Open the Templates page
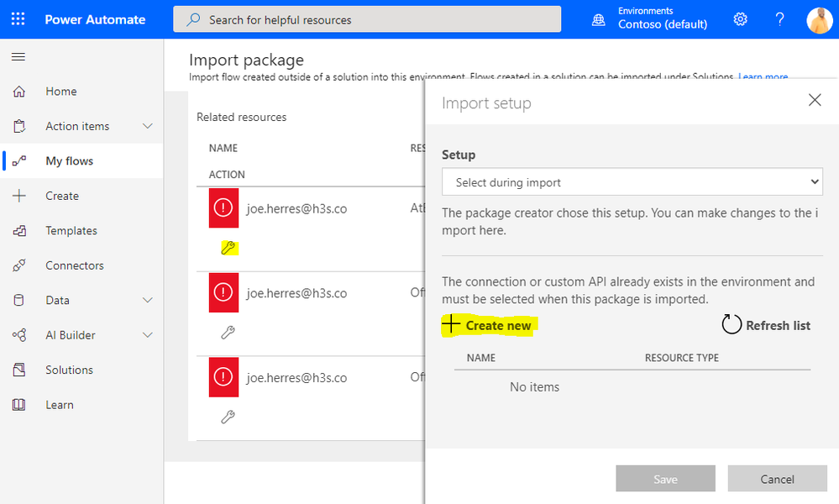Image resolution: width=839 pixels, height=504 pixels. tap(71, 231)
